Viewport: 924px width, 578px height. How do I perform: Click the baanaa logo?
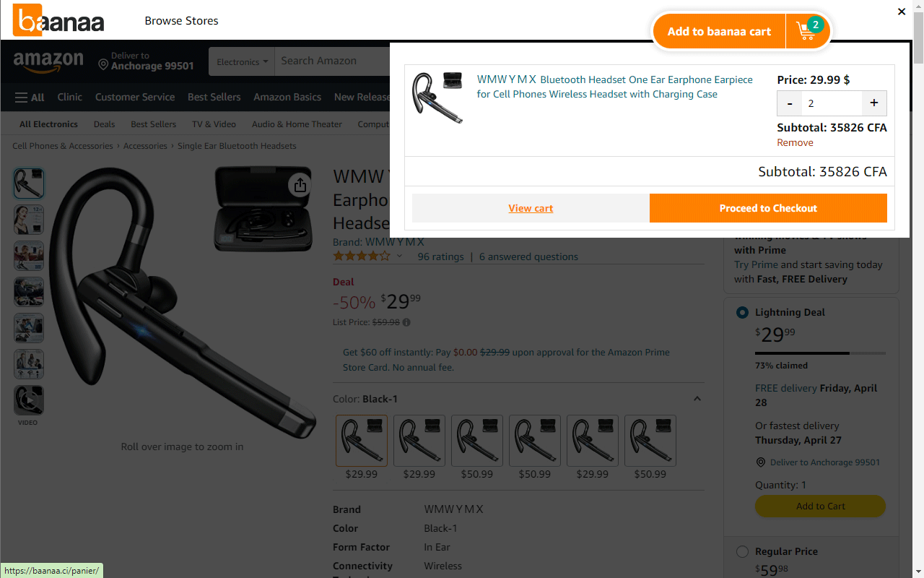click(59, 21)
